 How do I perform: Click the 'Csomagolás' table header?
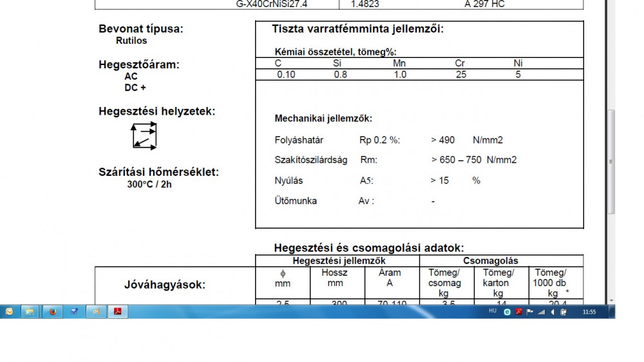490,261
